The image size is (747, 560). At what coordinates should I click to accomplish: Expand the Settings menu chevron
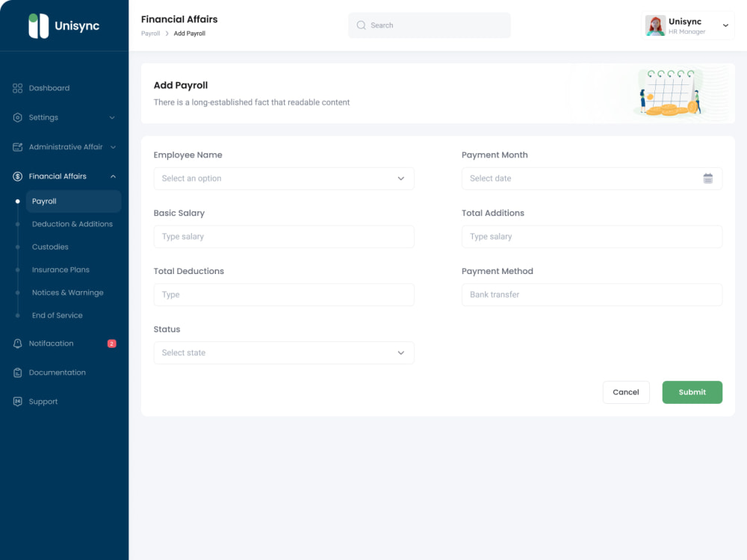click(112, 118)
